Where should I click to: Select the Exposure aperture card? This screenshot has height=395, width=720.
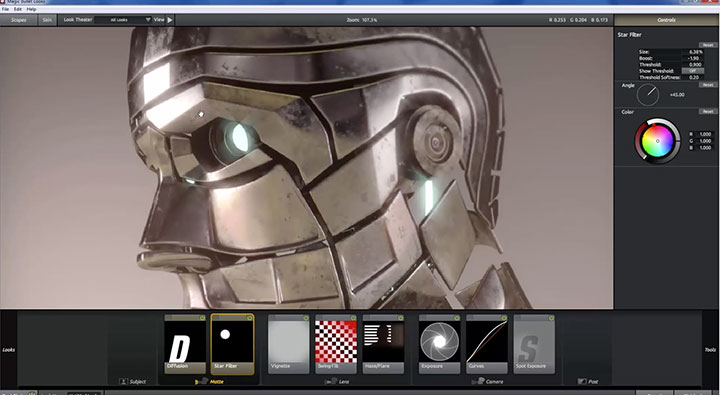pyautogui.click(x=439, y=344)
